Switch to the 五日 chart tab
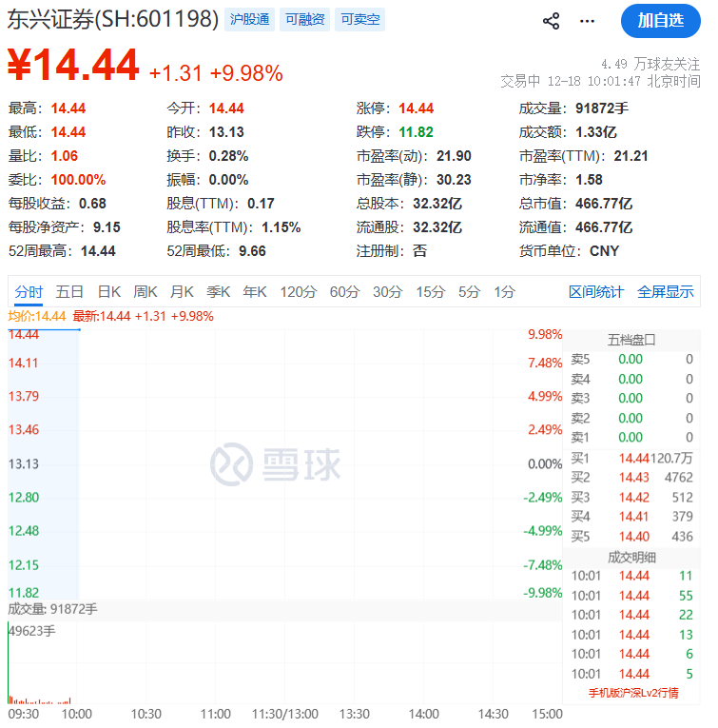The width and height of the screenshot is (718, 728). click(69, 292)
